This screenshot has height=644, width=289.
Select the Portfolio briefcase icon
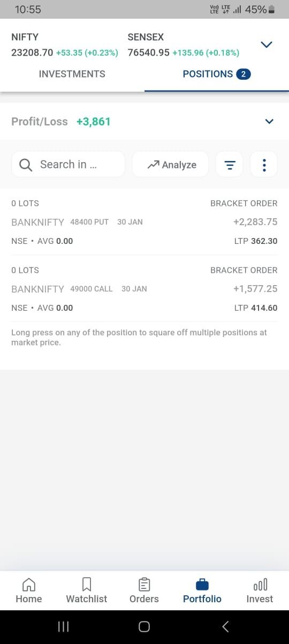click(202, 584)
